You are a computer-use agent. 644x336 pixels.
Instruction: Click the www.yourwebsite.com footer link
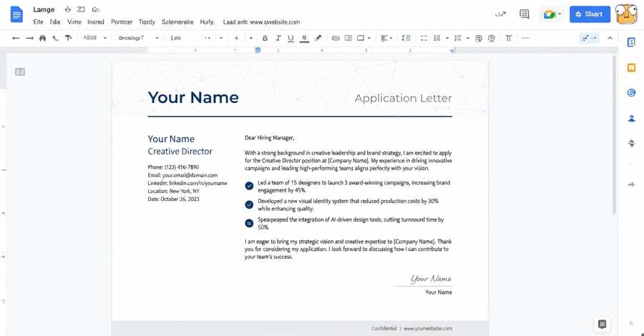point(428,329)
